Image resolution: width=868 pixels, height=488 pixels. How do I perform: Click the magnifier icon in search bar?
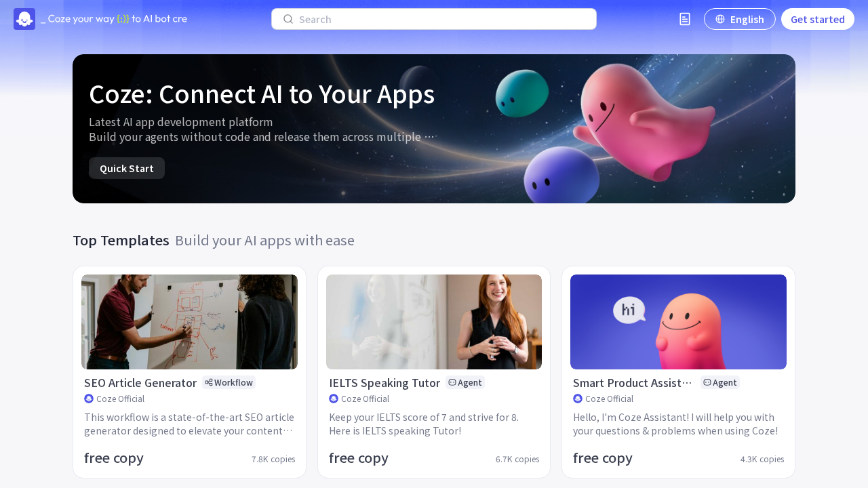288,19
